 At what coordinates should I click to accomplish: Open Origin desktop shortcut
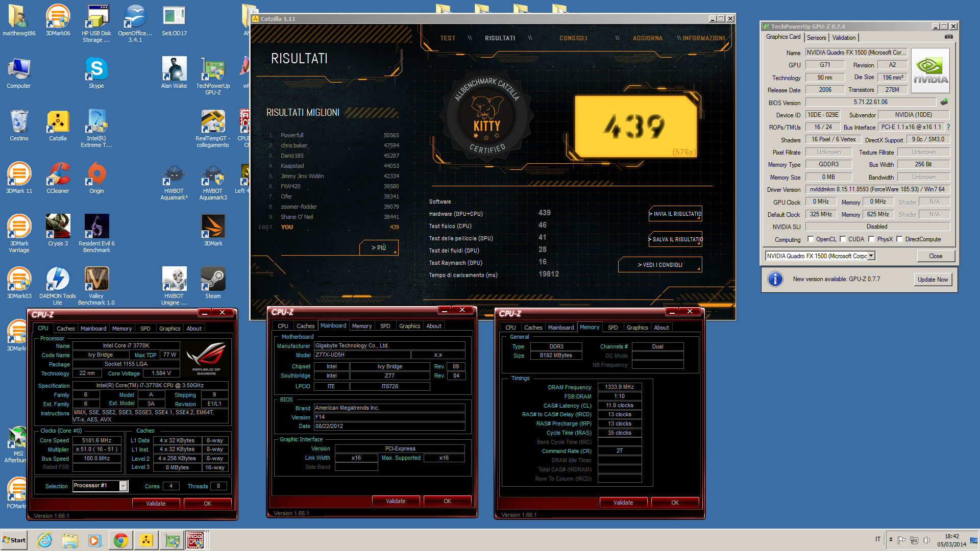pyautogui.click(x=96, y=178)
